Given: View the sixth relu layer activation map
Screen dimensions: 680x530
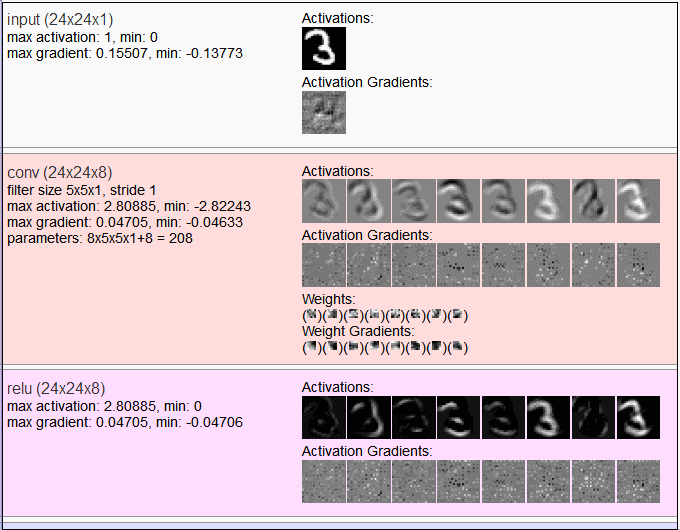Looking at the screenshot, I should point(549,417).
